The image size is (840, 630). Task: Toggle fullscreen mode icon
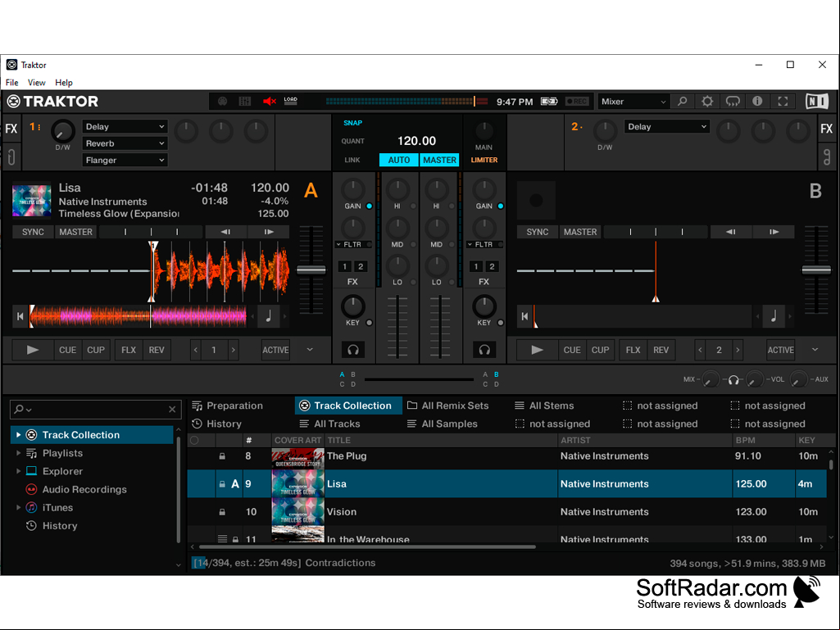(x=783, y=102)
